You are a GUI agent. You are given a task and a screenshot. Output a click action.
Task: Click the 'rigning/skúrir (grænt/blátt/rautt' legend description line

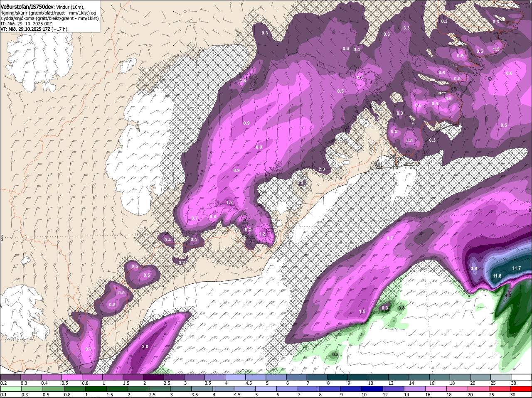coord(48,13)
